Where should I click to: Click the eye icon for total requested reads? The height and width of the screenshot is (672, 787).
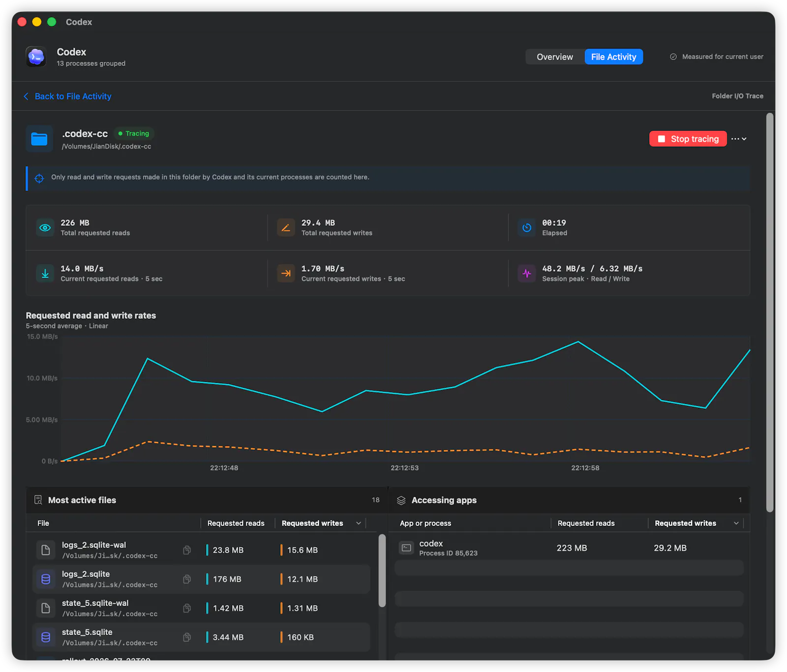(x=45, y=228)
